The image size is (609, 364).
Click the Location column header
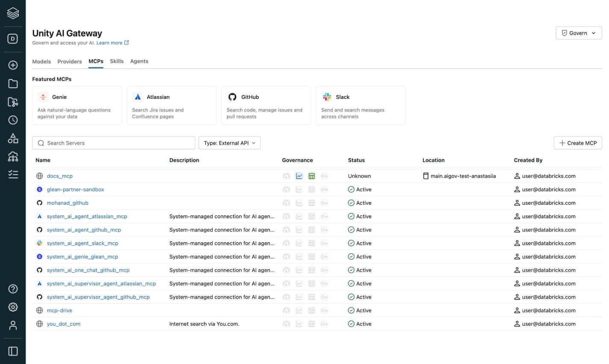[434, 160]
